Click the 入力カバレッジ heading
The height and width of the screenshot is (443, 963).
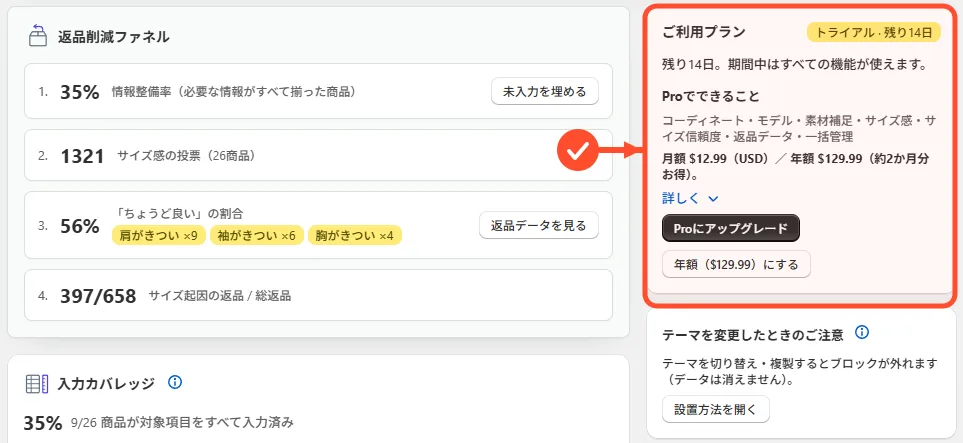(x=106, y=384)
